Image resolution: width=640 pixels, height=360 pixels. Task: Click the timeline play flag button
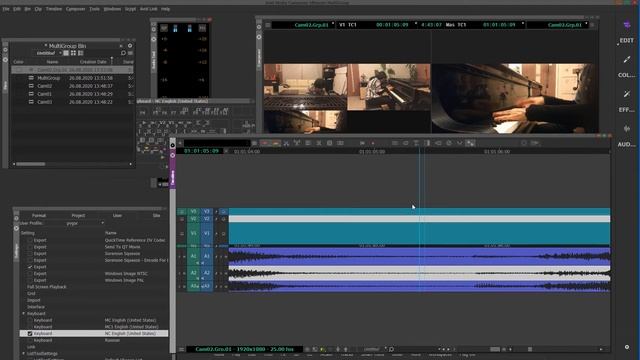(x=362, y=143)
